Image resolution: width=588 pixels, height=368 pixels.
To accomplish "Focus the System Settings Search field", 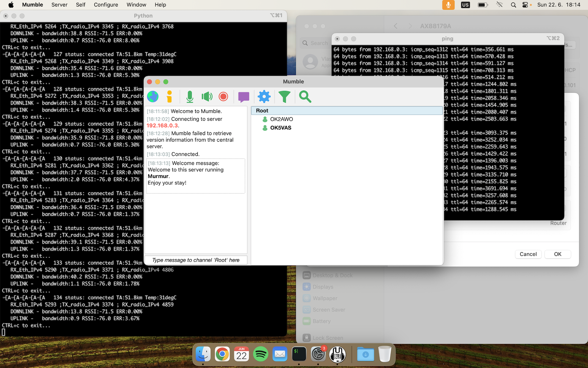I will [315, 43].
